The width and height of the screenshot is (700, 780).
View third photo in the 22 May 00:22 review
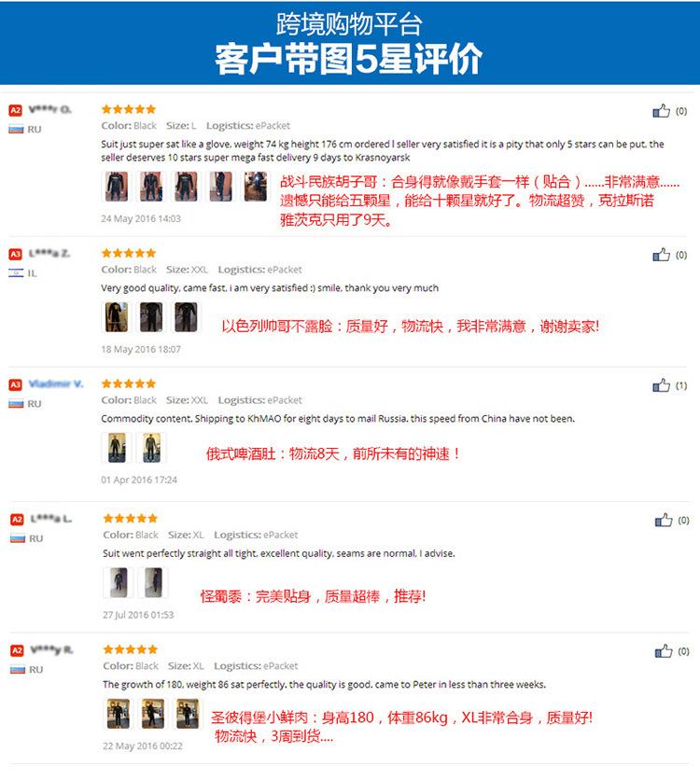click(188, 714)
